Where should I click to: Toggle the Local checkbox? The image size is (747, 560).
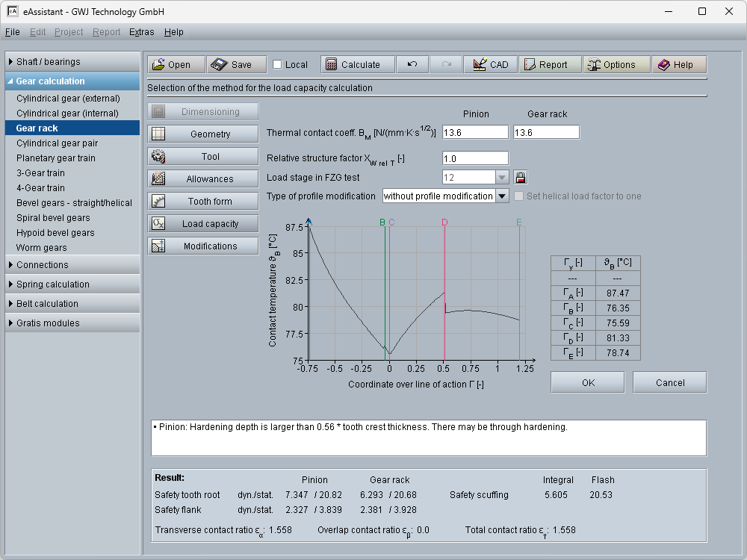278,65
